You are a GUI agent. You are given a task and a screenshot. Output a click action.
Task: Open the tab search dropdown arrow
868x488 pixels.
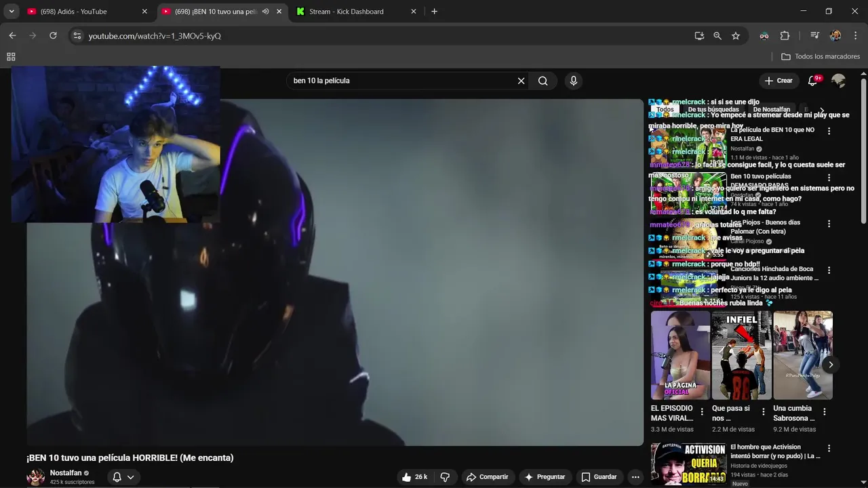pos(12,12)
